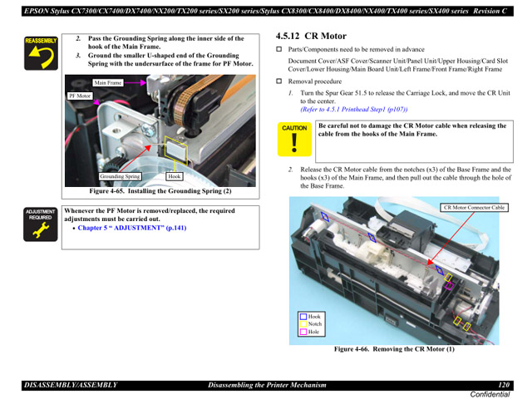Screen dimensions: 532x399
Task: Click the yellow CAUTION exclamation icon
Action: click(294, 140)
